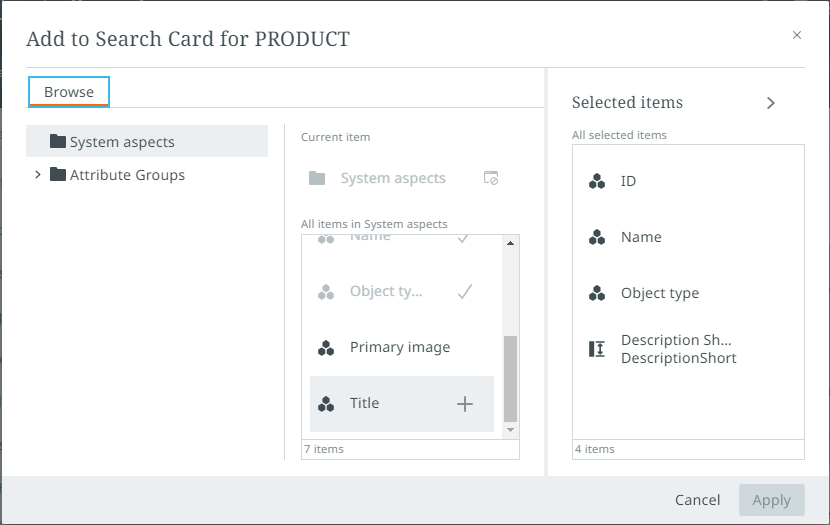The image size is (830, 525).
Task: Click the items list scrollbar thumb
Action: click(510, 378)
